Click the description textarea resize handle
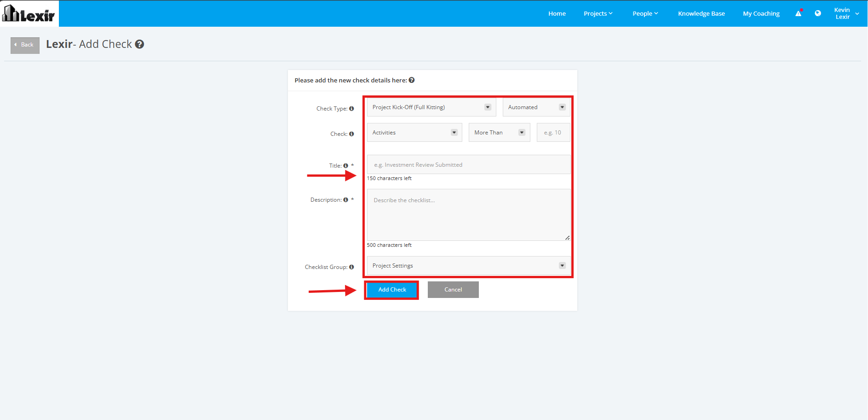This screenshot has height=420, width=868. point(568,238)
